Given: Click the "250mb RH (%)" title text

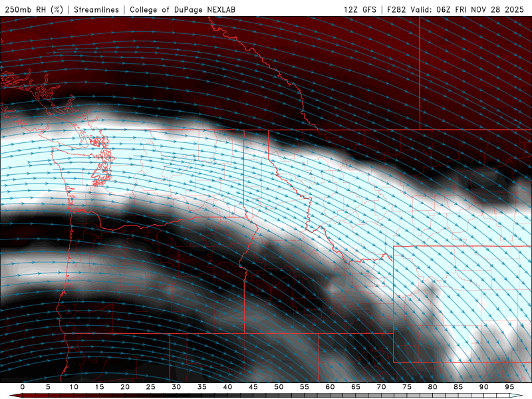Looking at the screenshot, I should point(34,9).
